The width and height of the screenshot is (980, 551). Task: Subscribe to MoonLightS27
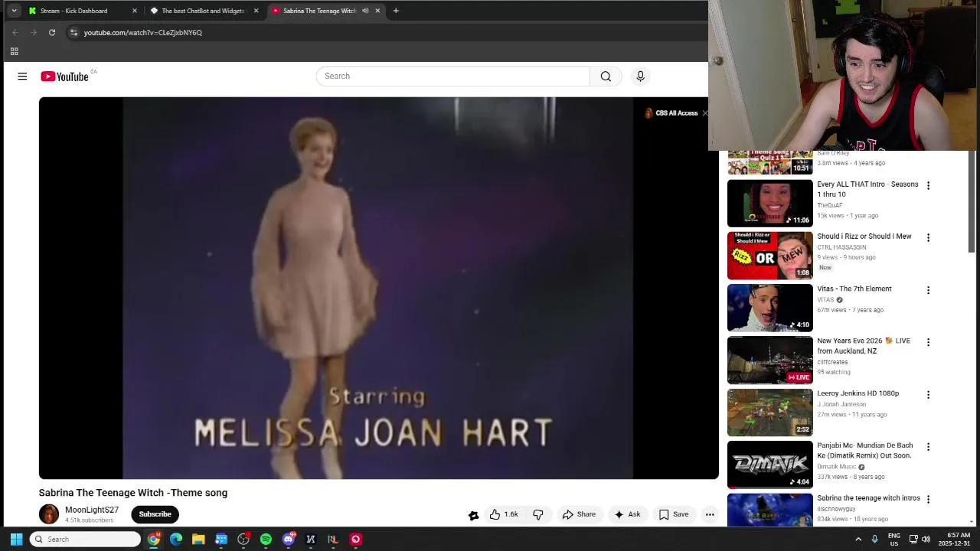coord(155,514)
